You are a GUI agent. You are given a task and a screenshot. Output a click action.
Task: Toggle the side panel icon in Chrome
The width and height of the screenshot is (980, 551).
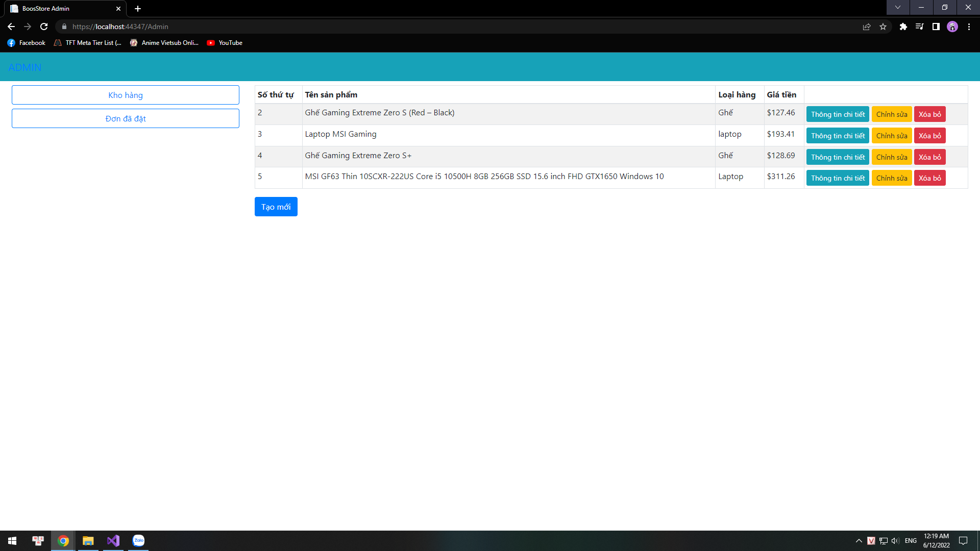click(x=936, y=27)
